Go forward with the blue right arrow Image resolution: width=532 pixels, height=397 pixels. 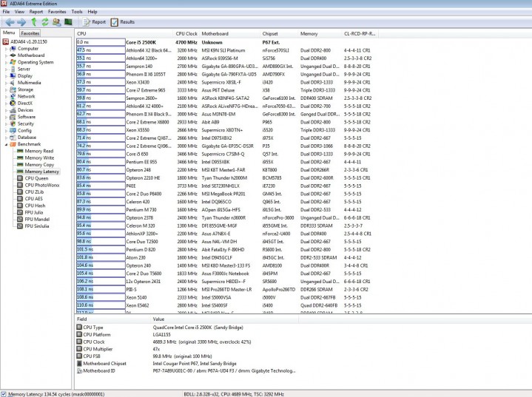tap(21, 22)
